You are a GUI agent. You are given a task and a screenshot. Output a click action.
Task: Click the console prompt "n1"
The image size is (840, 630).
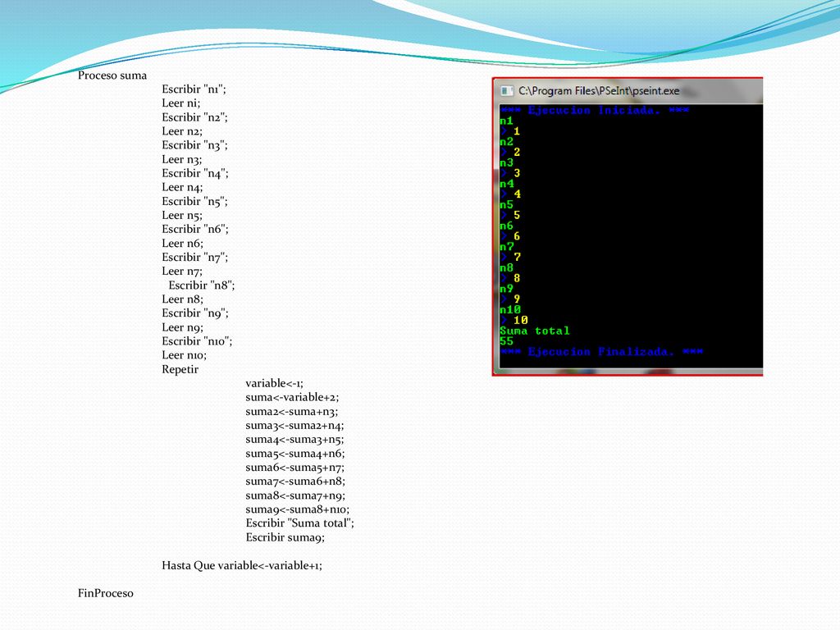pos(506,121)
